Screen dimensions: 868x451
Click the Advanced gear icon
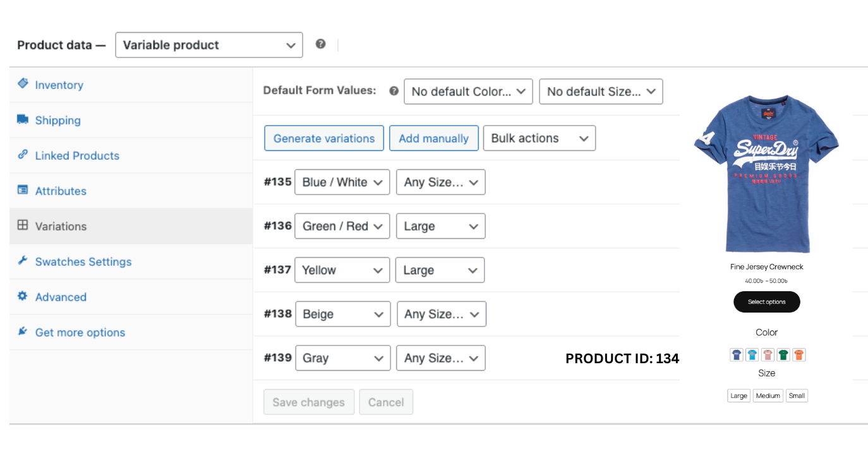click(x=23, y=296)
